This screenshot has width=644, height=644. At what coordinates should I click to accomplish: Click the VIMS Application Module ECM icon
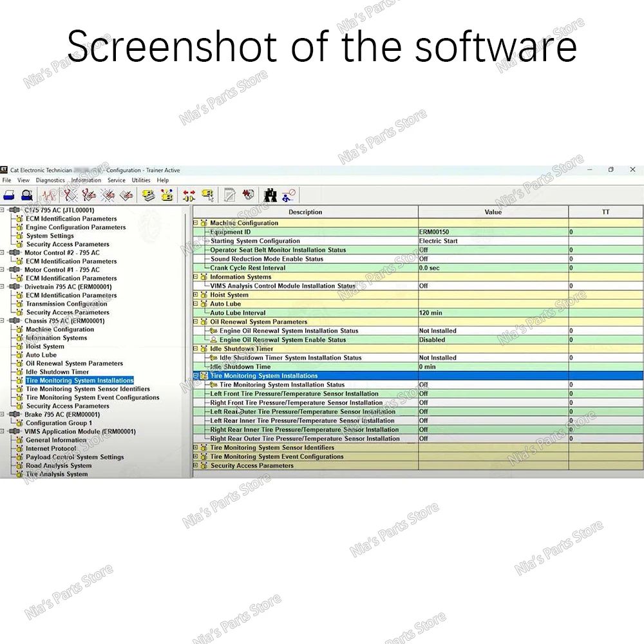[14, 431]
